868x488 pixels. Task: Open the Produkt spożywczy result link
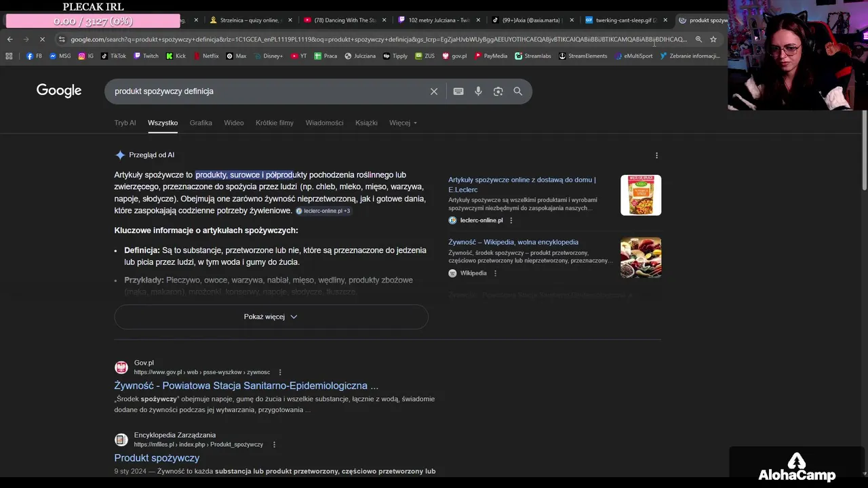click(x=157, y=458)
